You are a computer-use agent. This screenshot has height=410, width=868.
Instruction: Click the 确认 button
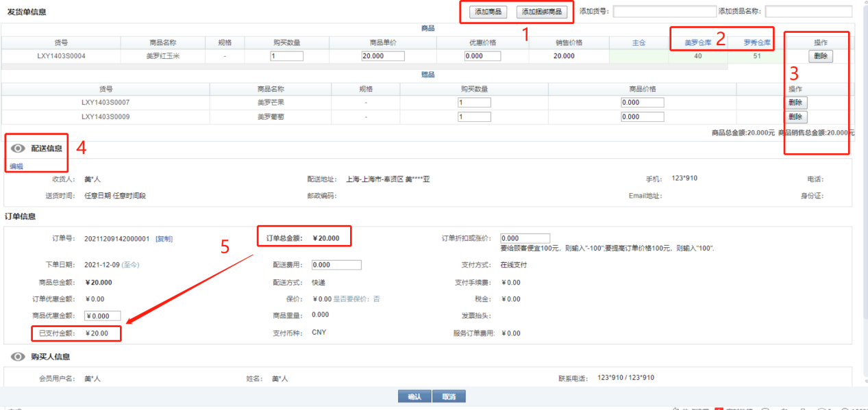point(414,396)
